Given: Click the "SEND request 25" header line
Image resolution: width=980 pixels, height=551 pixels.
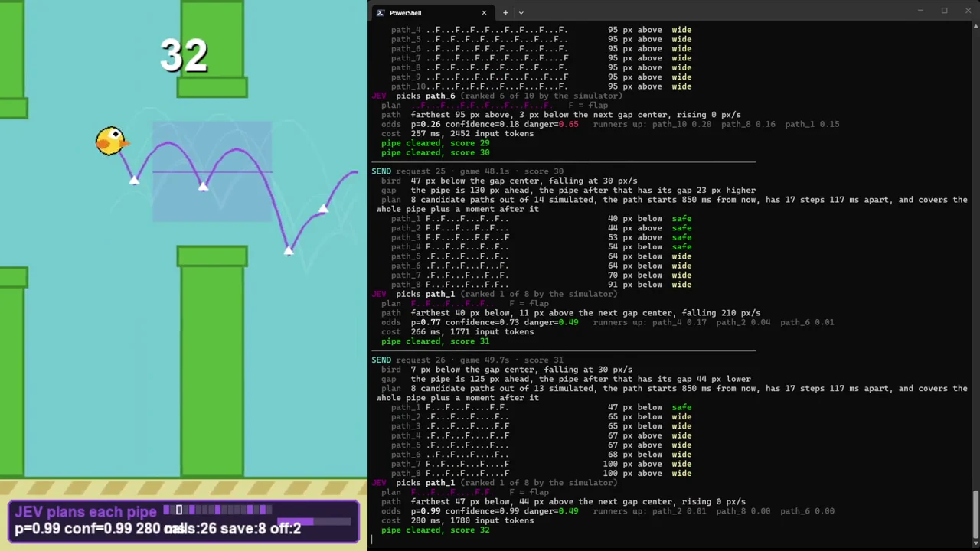Looking at the screenshot, I should 467,171.
